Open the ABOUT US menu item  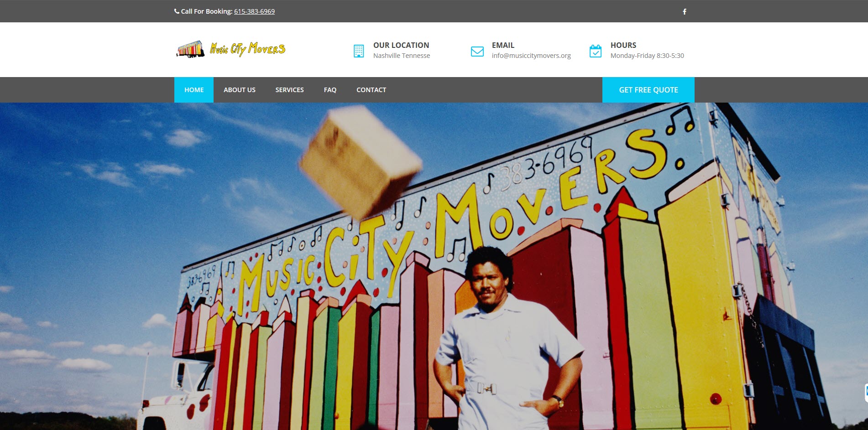[240, 90]
